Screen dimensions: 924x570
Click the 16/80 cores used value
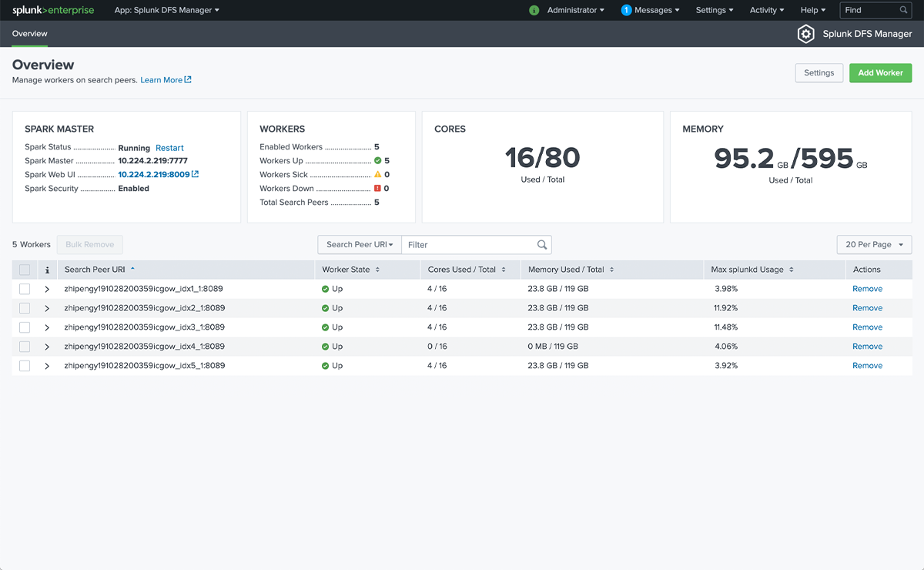[543, 158]
